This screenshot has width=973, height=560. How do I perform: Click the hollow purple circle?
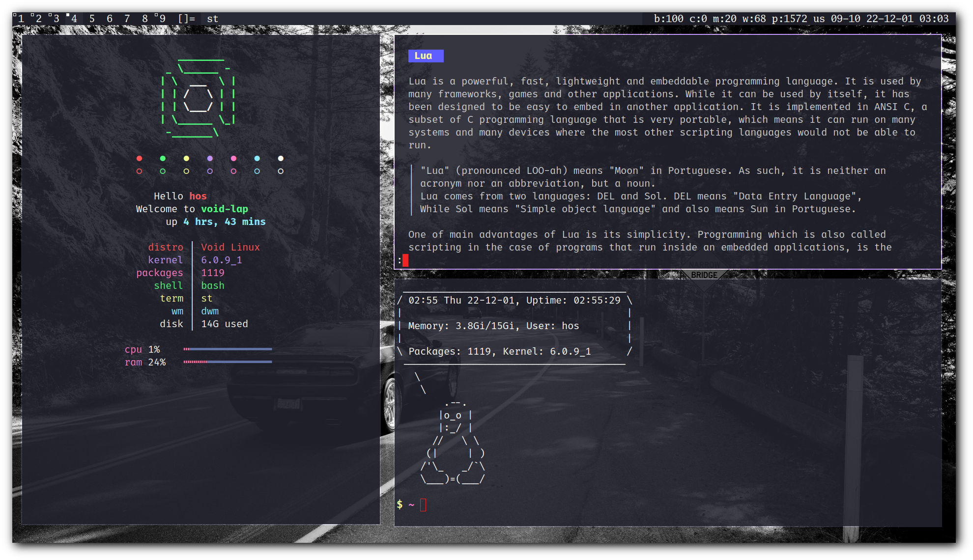tap(210, 171)
